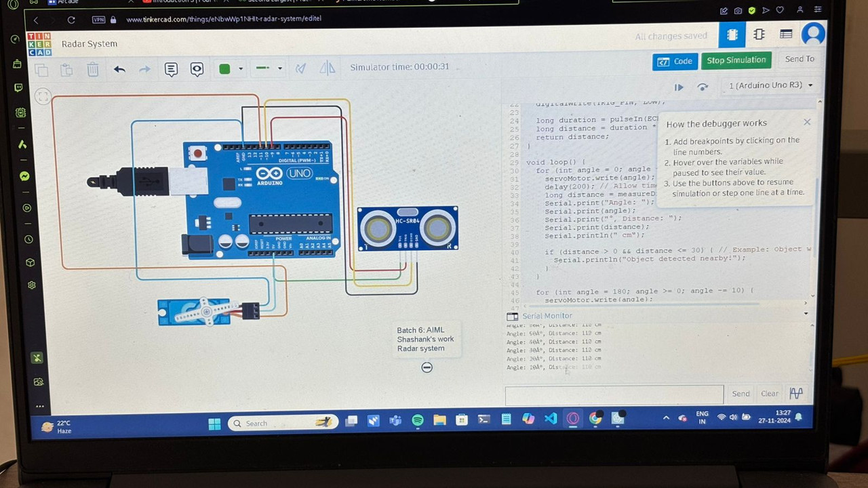Close the debugger help tooltip
868x488 pixels.
[x=807, y=122]
